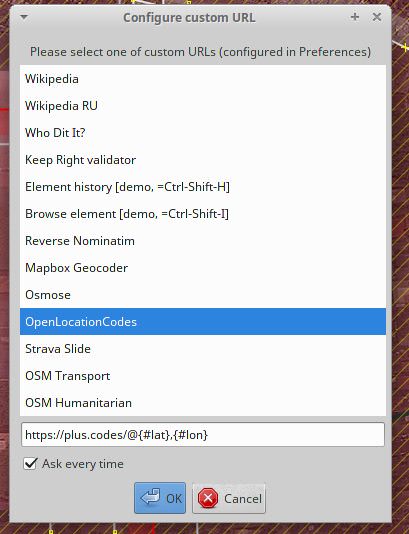The width and height of the screenshot is (409, 534).
Task: Open the window menu arrow in title bar
Action: tap(24, 17)
